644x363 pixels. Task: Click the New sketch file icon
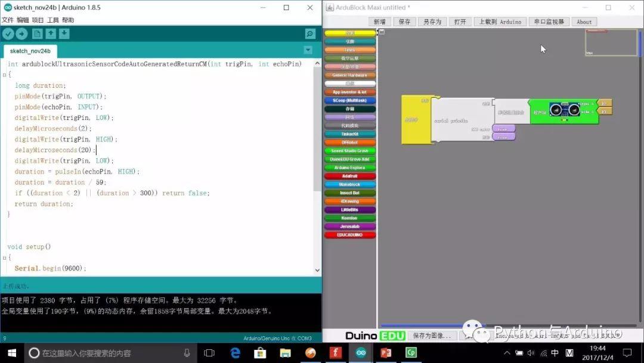coord(37,34)
